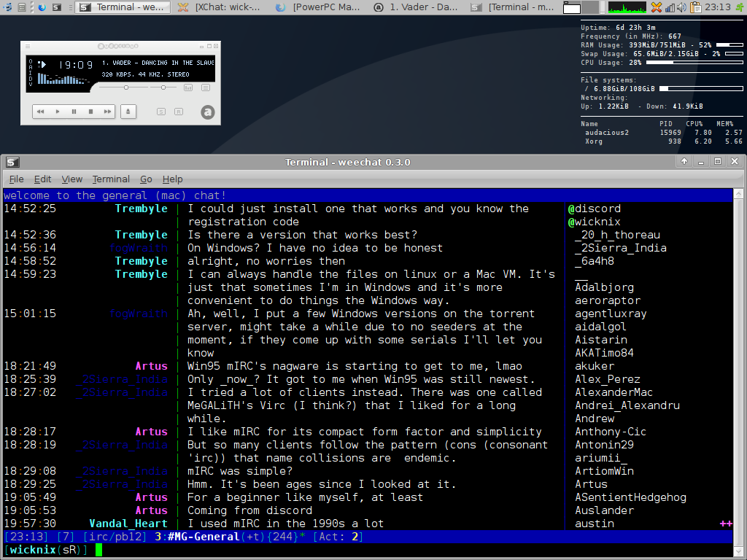Open the terminal View menu

[72, 179]
